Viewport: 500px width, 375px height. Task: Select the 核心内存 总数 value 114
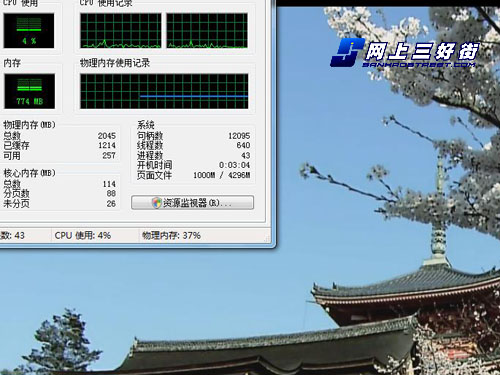(x=109, y=184)
